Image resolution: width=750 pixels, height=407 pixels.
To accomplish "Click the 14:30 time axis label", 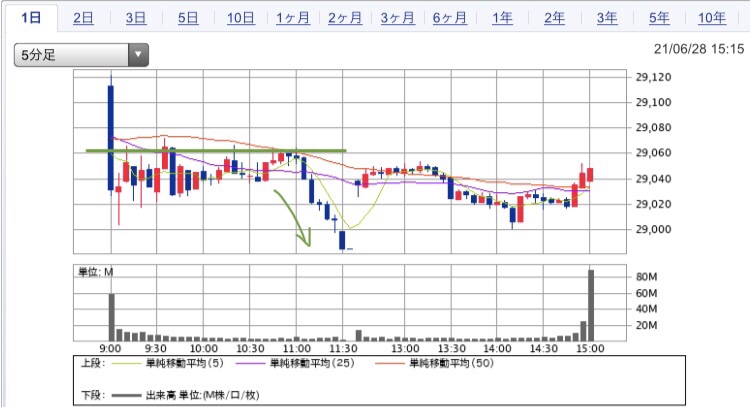I will tap(544, 349).
